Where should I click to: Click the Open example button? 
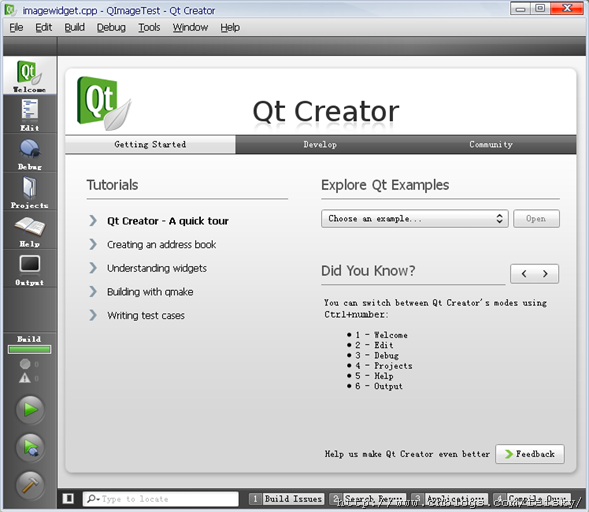click(x=536, y=219)
